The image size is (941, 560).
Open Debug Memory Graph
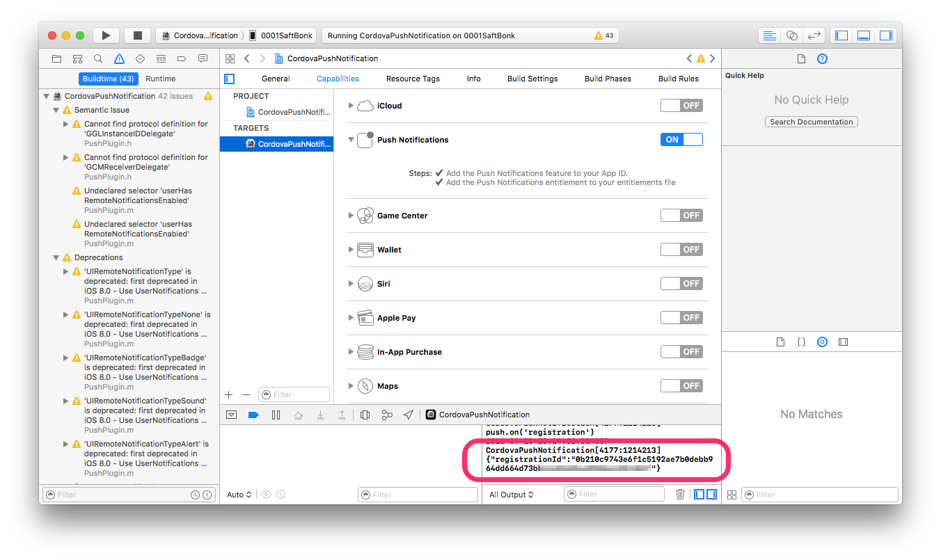[x=387, y=415]
